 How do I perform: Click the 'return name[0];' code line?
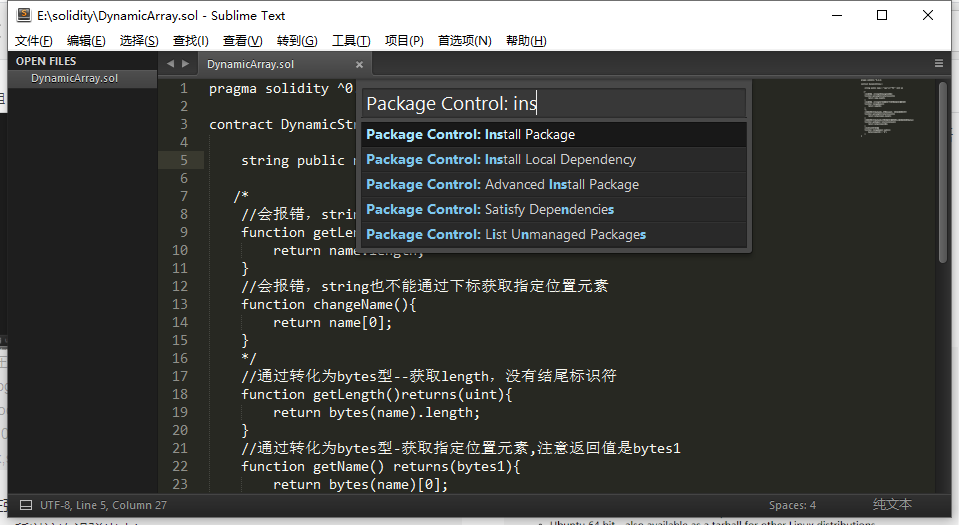pos(332,322)
